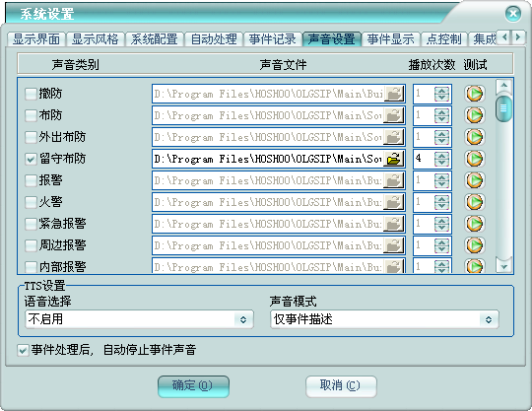Enable the 撤防 sound checkbox
Screen dimensions: 532x411
pyautogui.click(x=31, y=94)
